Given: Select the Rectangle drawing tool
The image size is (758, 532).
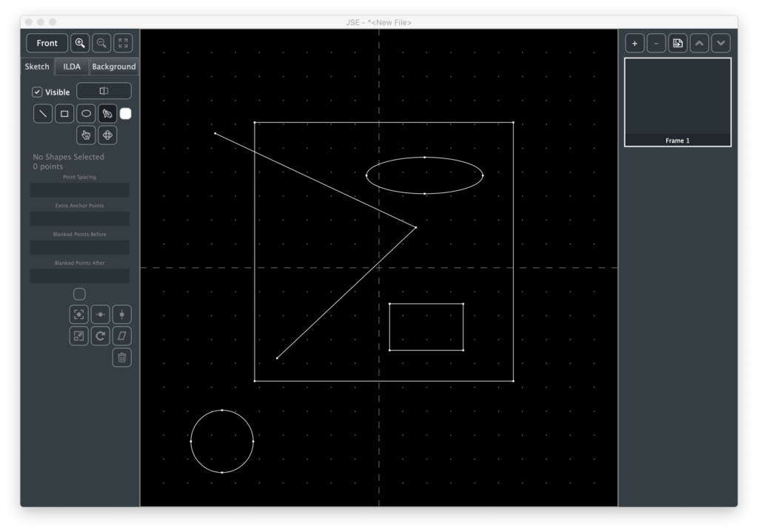Looking at the screenshot, I should pyautogui.click(x=64, y=114).
